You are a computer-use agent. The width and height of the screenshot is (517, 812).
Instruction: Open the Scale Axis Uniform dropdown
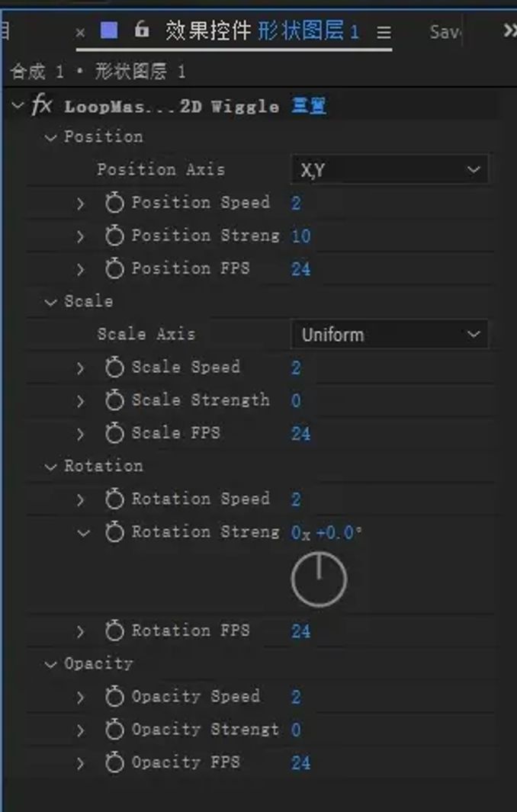(x=389, y=335)
